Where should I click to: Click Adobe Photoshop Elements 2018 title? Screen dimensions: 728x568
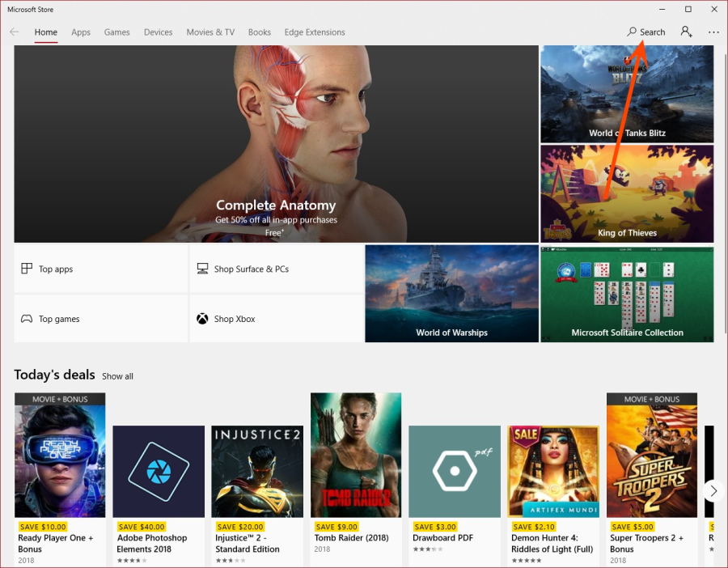pyautogui.click(x=152, y=544)
